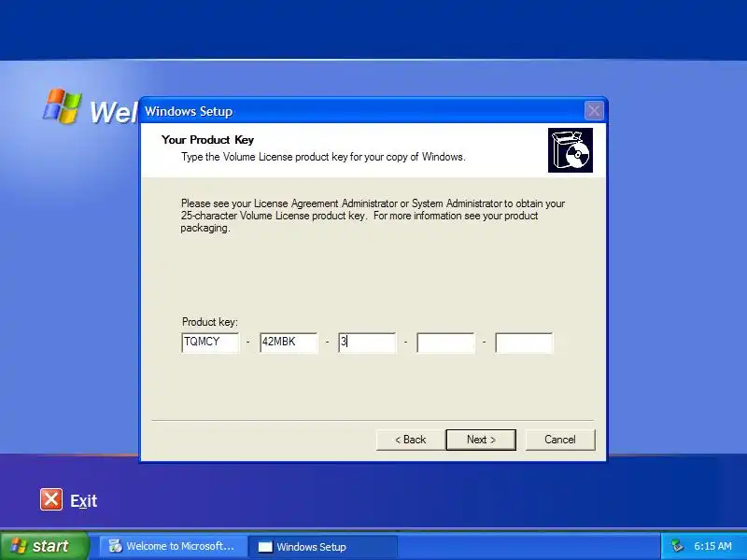Switch to Welcome to Microsoft taskbar item

(173, 546)
